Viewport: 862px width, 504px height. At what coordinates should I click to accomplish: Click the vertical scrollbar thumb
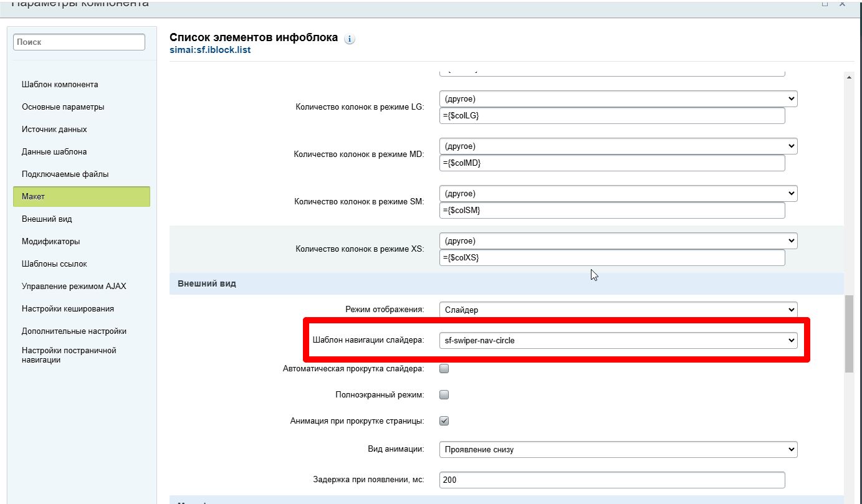click(x=848, y=334)
